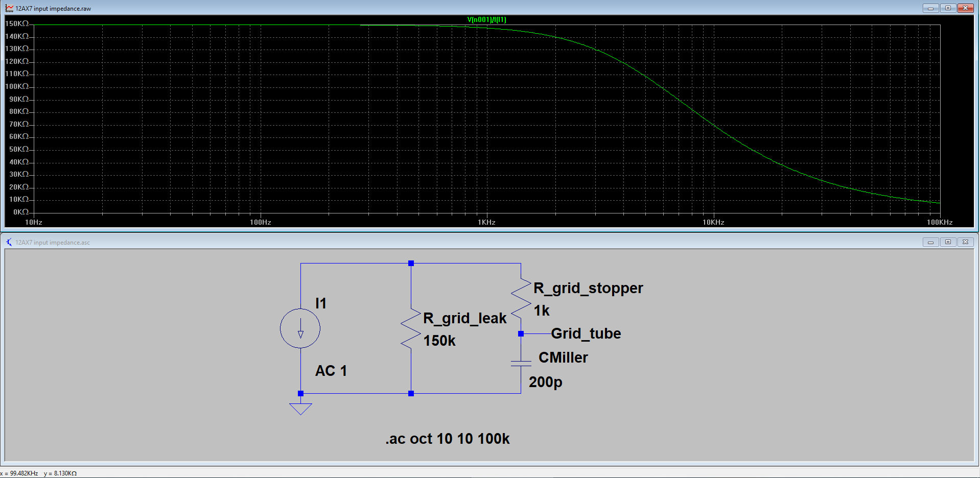Click the 10Hz horizontal axis label
The height and width of the screenshot is (478, 980).
coord(34,222)
